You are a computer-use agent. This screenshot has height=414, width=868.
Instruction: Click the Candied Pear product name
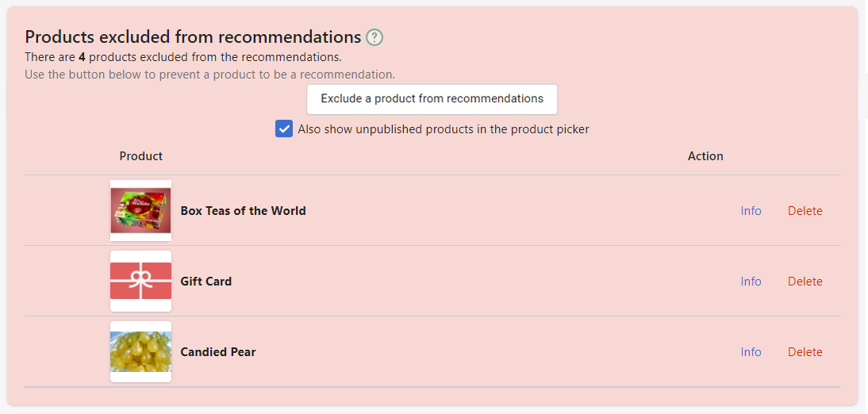218,352
